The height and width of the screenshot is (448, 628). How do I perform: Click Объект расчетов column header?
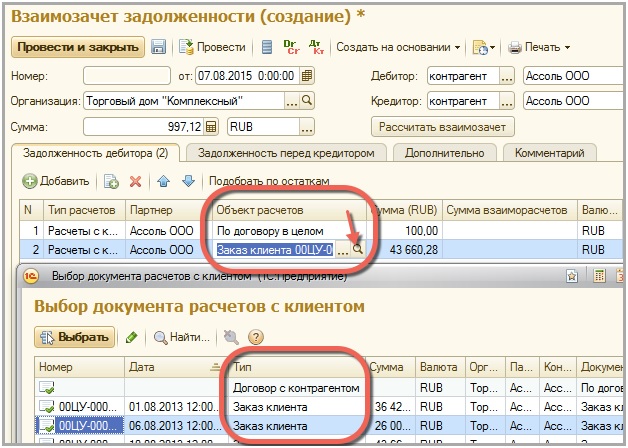pos(289,210)
